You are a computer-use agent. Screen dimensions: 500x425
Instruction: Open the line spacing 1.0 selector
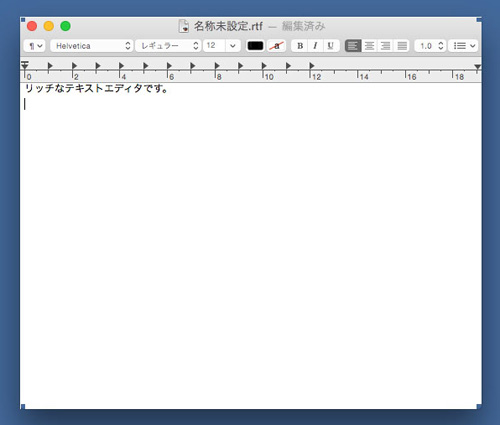tap(430, 46)
